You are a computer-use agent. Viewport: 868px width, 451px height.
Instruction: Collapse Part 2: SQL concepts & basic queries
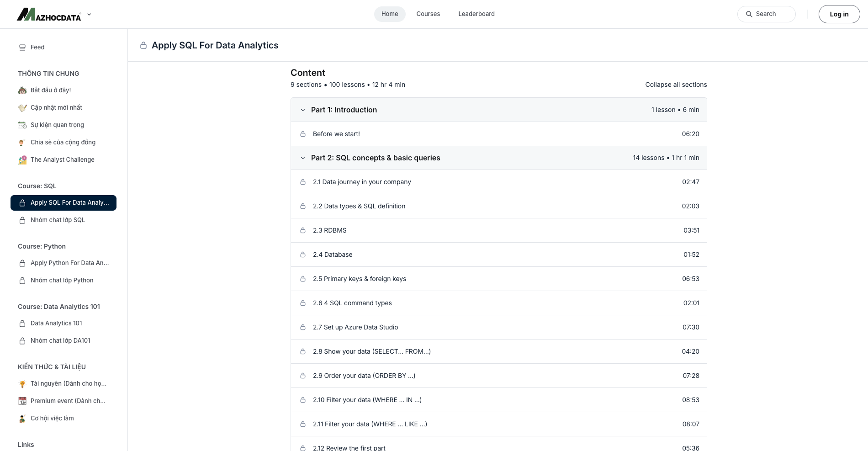pyautogui.click(x=302, y=158)
